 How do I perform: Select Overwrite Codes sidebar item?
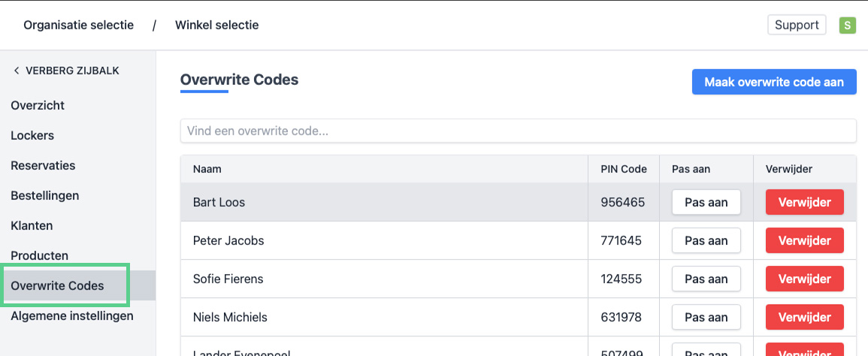point(57,285)
